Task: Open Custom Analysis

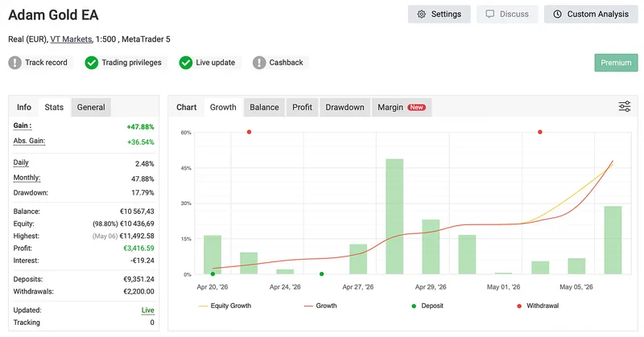Action: 591,14
